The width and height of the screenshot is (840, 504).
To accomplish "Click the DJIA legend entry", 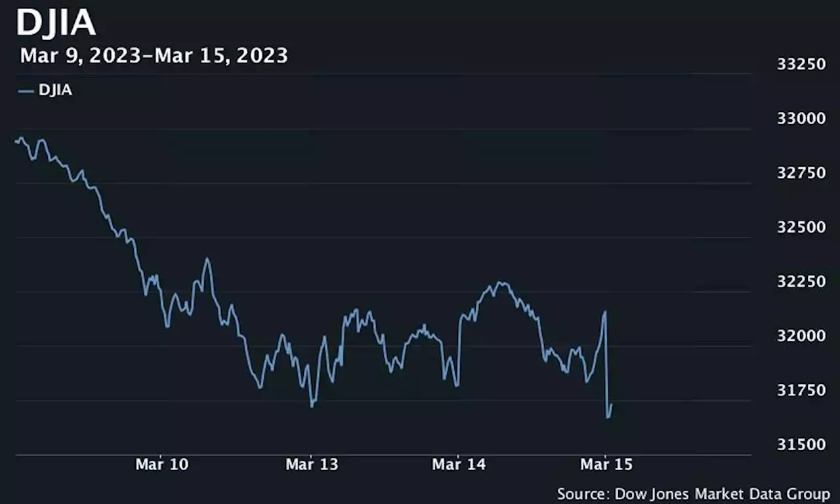I will (46, 91).
